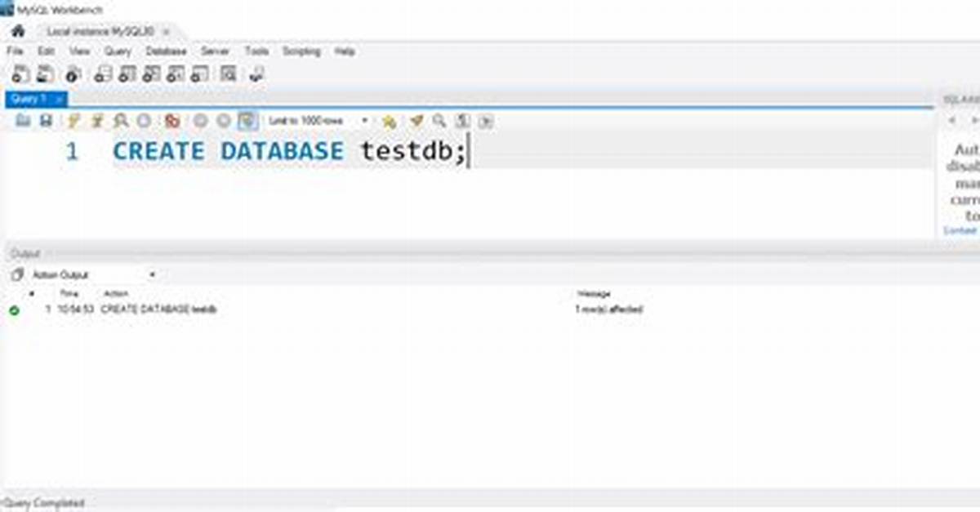Execute the query with lightning icon
The height and width of the screenshot is (512, 980).
[73, 121]
